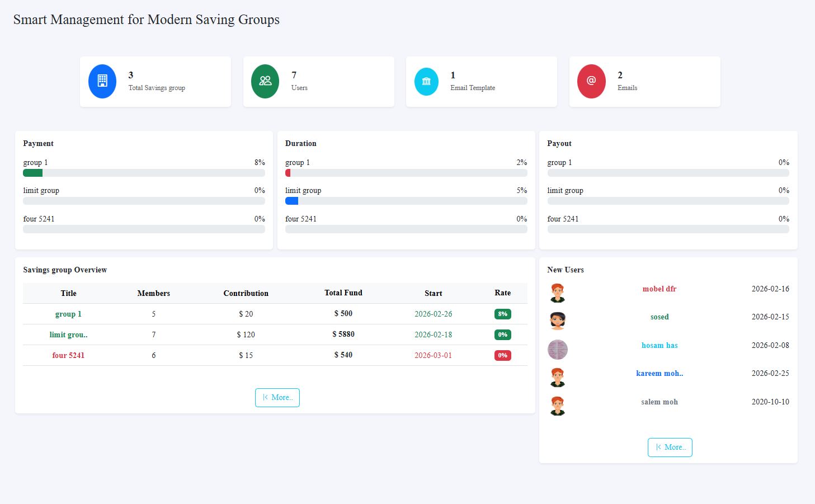Click the More button in New Users panel

[670, 447]
